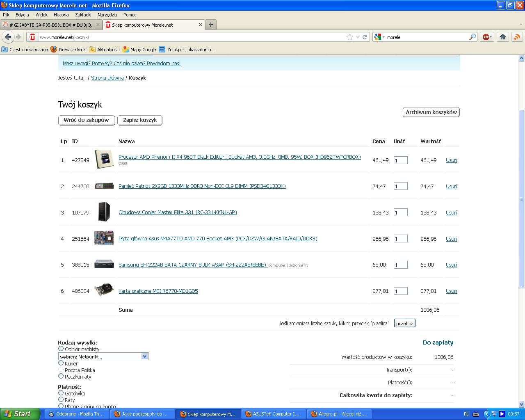The width and height of the screenshot is (525, 420).
Task: Open the Widok menu
Action: [x=41, y=15]
